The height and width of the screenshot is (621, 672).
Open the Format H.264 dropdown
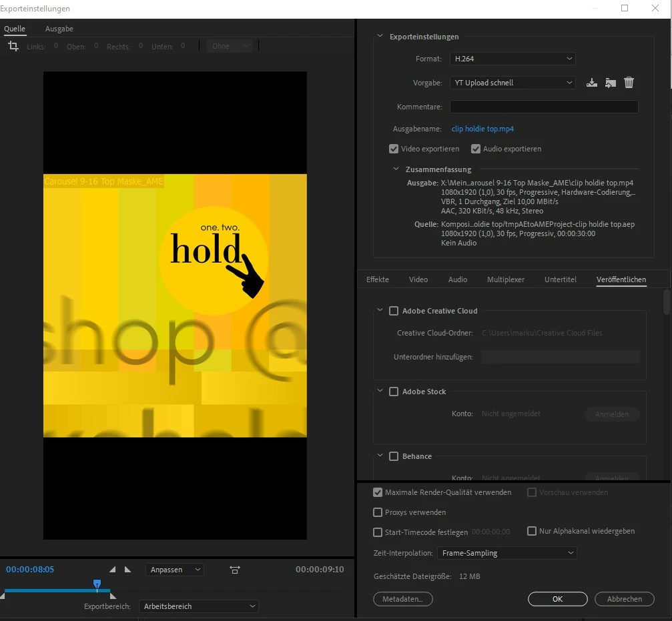pos(513,59)
